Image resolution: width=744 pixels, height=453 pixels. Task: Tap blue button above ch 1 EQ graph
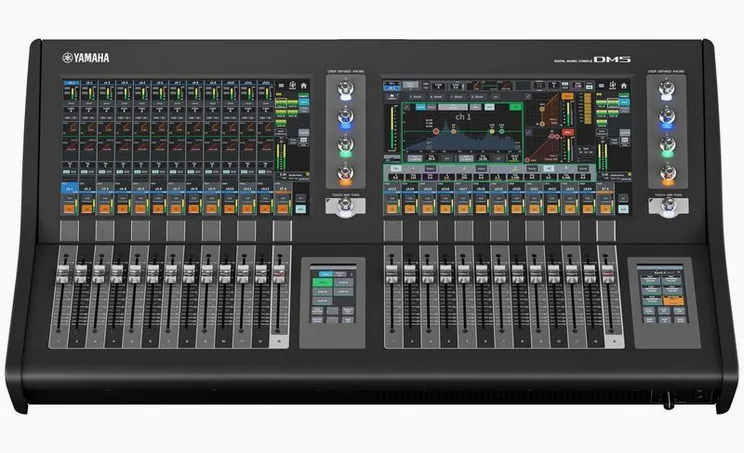pyautogui.click(x=420, y=108)
